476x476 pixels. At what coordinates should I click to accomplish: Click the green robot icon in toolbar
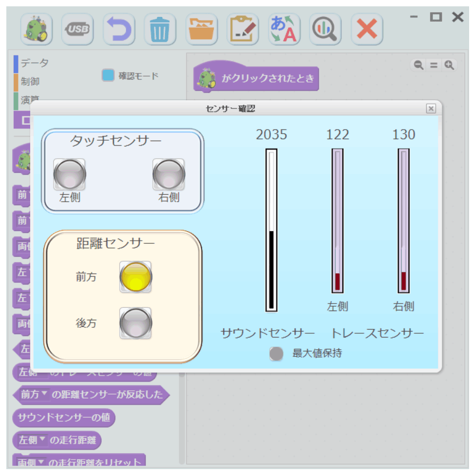click(x=36, y=29)
